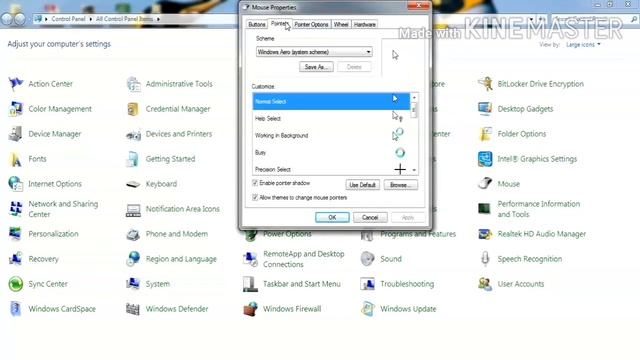The height and width of the screenshot is (360, 640).
Task: Open Phone and Modem icon
Action: (133, 234)
